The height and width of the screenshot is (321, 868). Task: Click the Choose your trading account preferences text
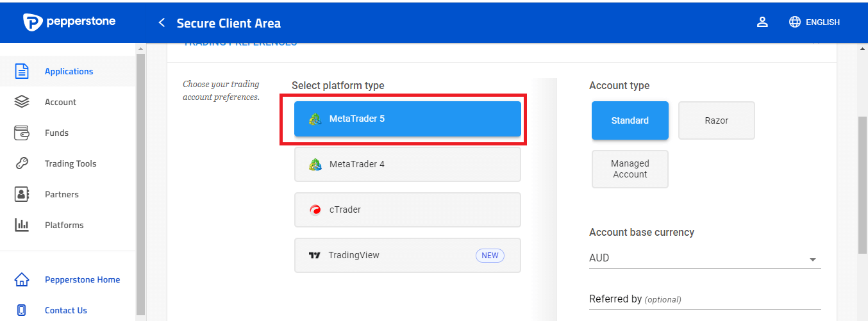coord(221,90)
